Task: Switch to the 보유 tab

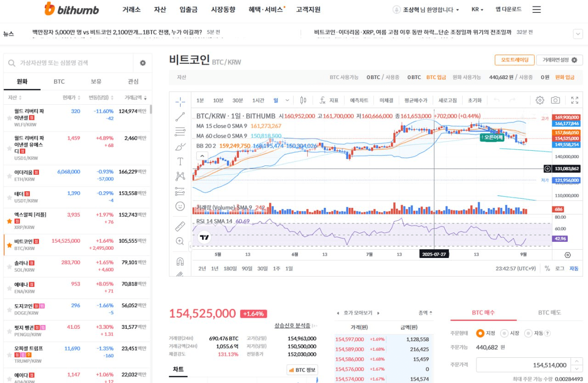Action: 96,81
